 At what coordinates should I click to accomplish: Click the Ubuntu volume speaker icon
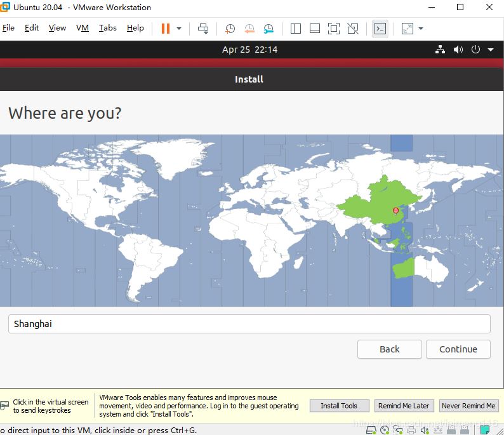(x=458, y=50)
